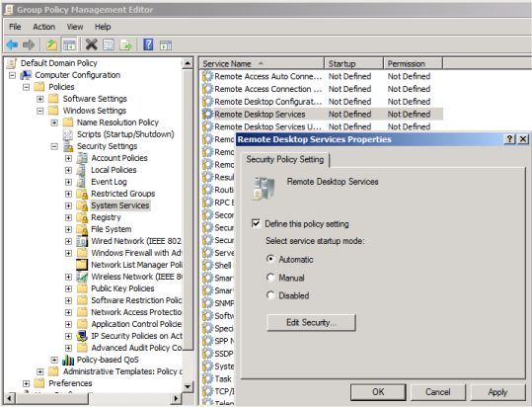Open the Properties toolbar icon

coord(109,44)
